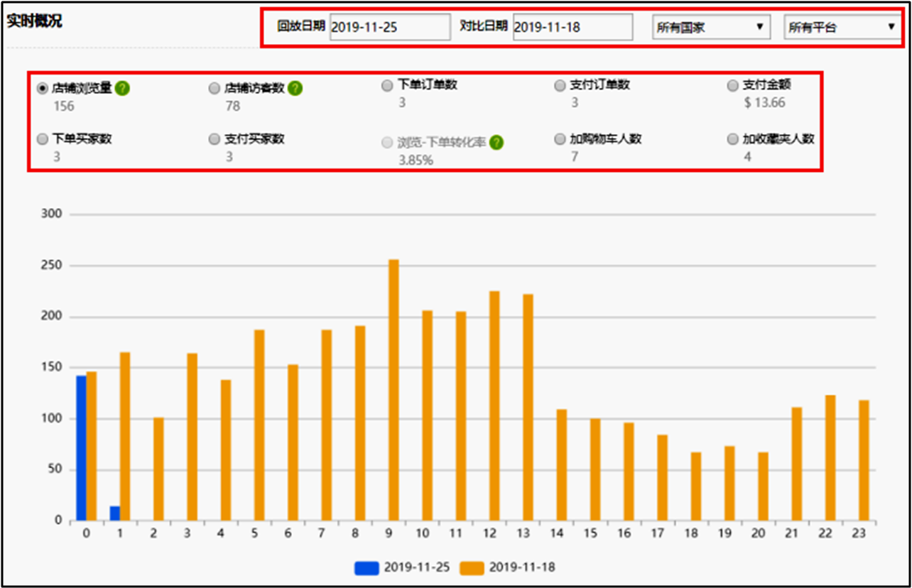The image size is (912, 588).
Task: Click help icon next to 店铺浏览量
Action: coord(122,89)
